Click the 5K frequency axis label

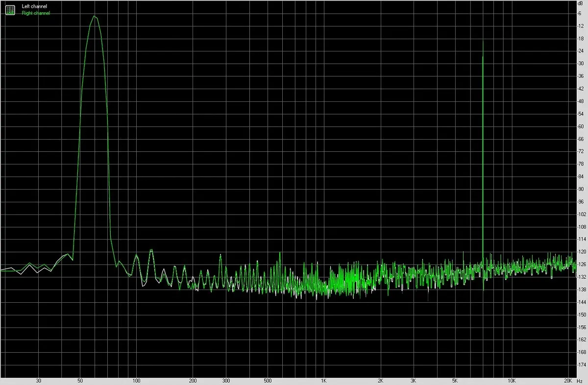coord(455,381)
